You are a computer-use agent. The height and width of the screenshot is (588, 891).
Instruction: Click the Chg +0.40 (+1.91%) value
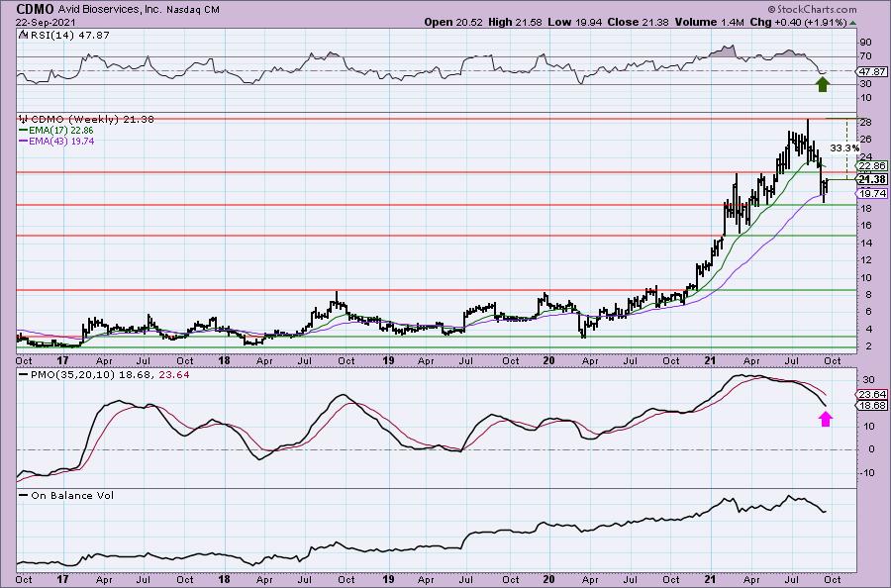798,22
